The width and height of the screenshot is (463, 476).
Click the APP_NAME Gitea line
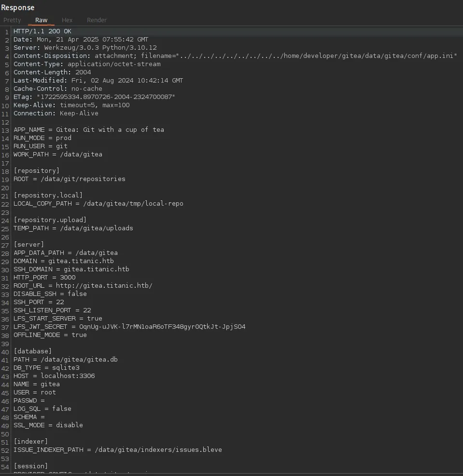(89, 130)
